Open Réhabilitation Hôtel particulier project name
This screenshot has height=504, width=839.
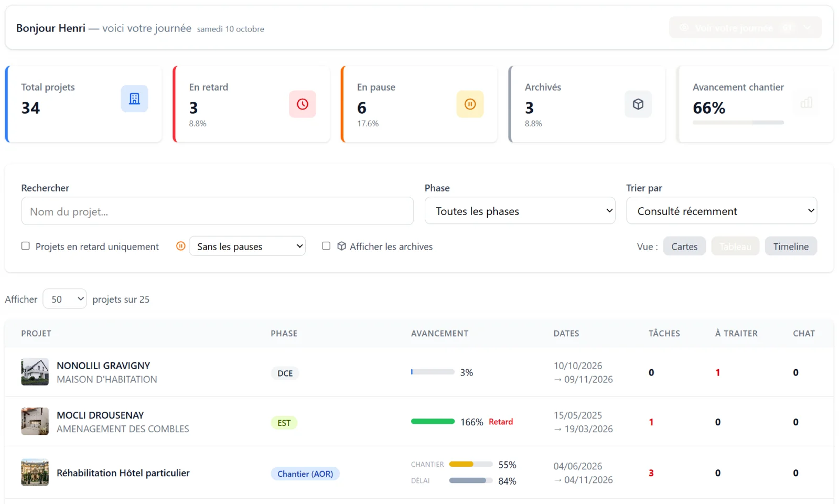123,473
